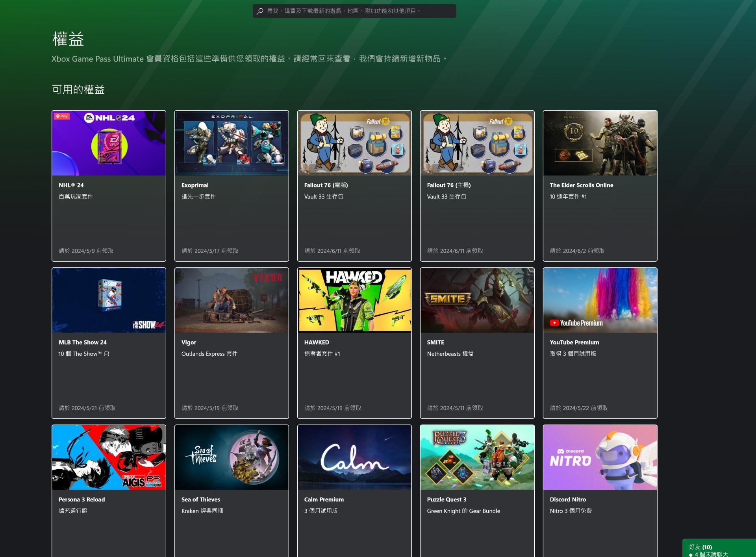The image size is (756, 557).
Task: Click the MLB The Show 24 artwork
Action: point(109,300)
